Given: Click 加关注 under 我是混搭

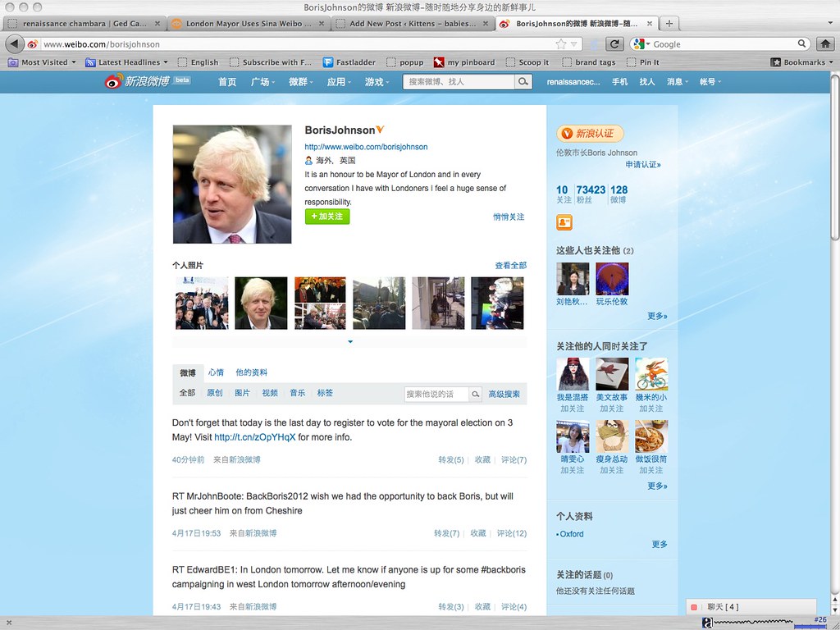Looking at the screenshot, I should pos(572,409).
